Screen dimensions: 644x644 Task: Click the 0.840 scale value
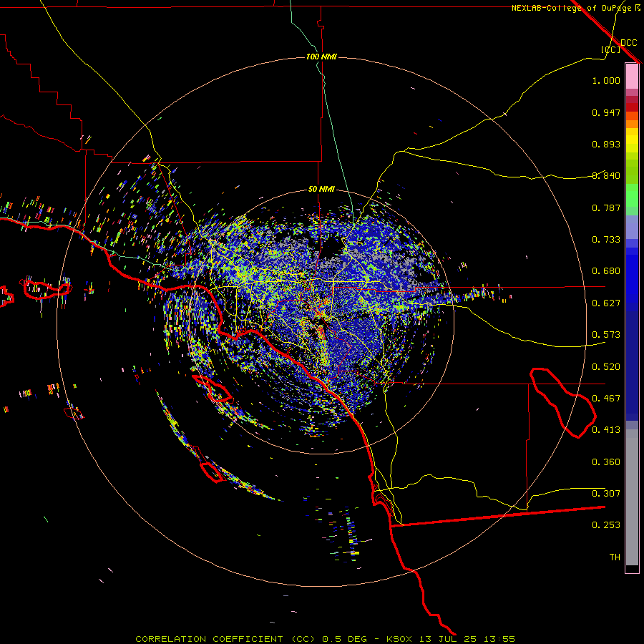606,176
